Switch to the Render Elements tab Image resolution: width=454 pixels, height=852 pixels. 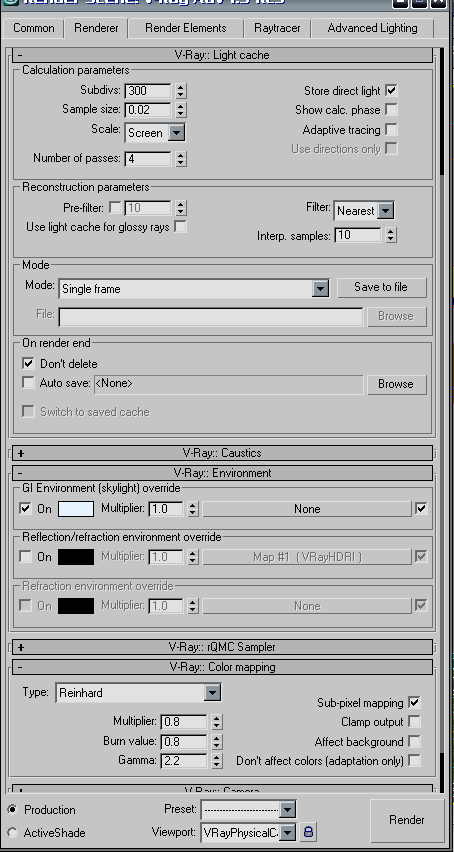(186, 28)
